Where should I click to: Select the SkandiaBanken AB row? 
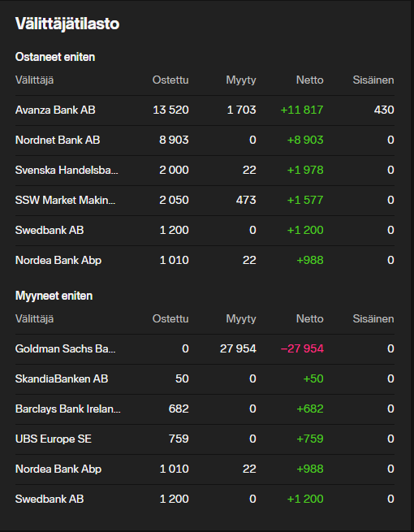[205, 378]
